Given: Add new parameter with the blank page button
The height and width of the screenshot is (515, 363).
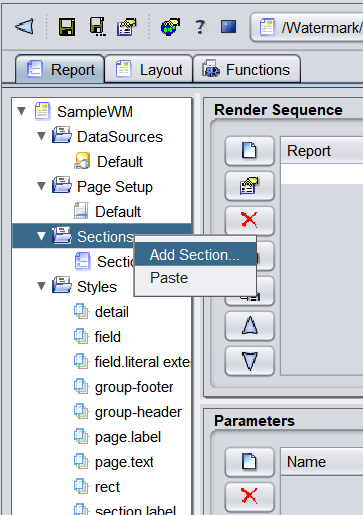Looking at the screenshot, I should 249,462.
